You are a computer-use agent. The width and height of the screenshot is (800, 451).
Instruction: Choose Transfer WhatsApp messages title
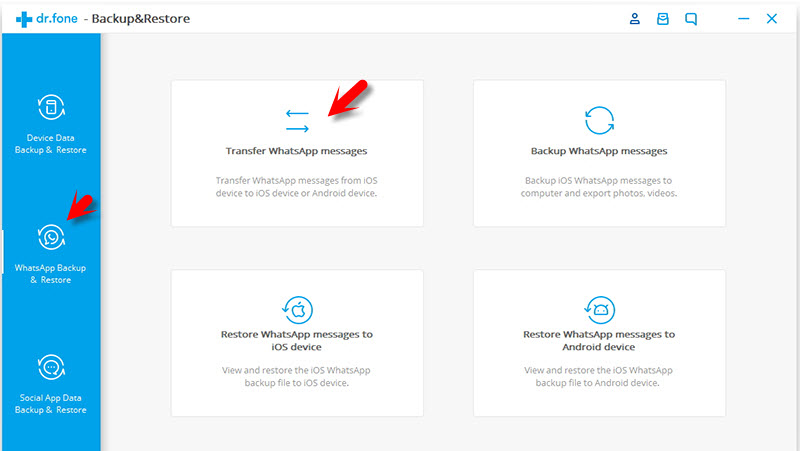tap(296, 151)
